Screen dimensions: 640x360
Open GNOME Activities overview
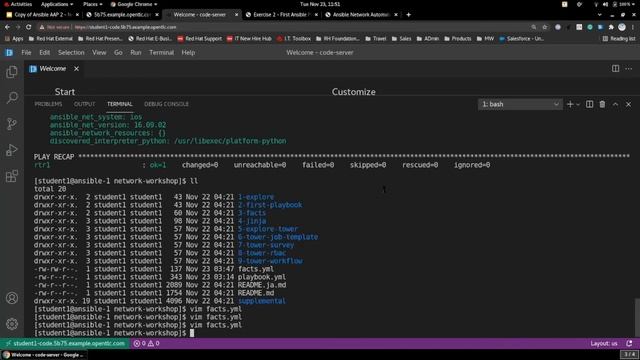click(x=18, y=4)
